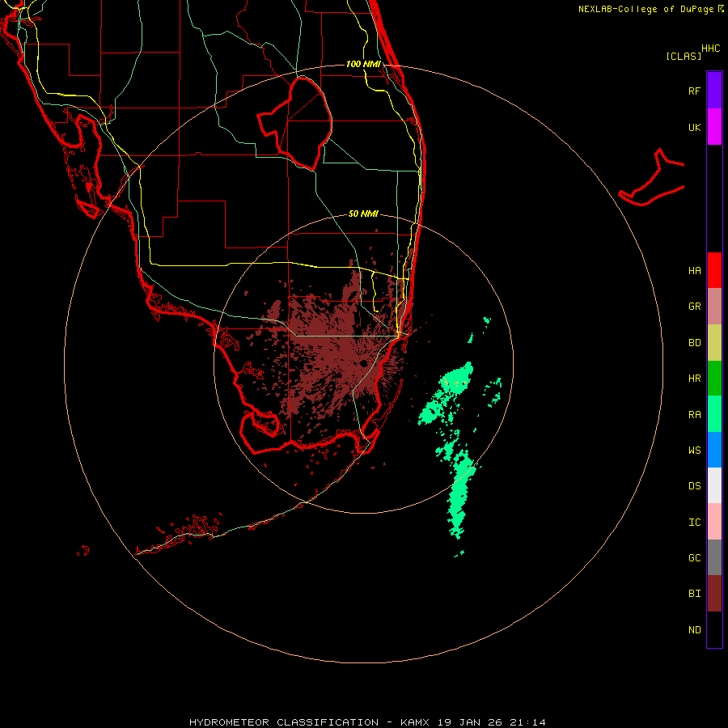Click Lake Okeechobee outline on map

click(x=296, y=123)
